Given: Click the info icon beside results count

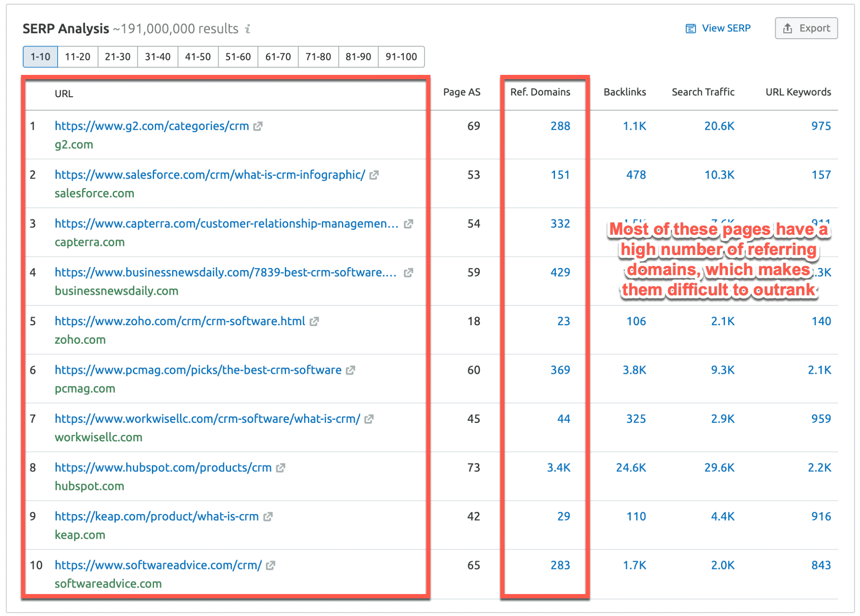Looking at the screenshot, I should 247,29.
